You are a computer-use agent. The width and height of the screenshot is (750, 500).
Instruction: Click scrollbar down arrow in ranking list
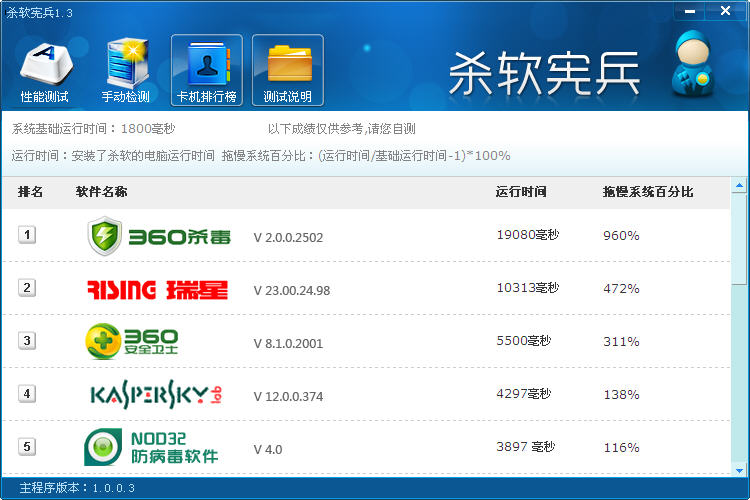[x=739, y=470]
